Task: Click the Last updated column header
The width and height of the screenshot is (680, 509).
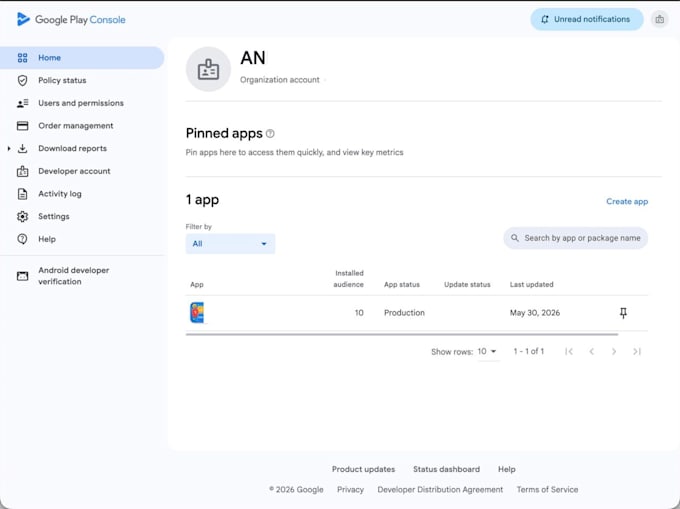Action: coord(532,284)
